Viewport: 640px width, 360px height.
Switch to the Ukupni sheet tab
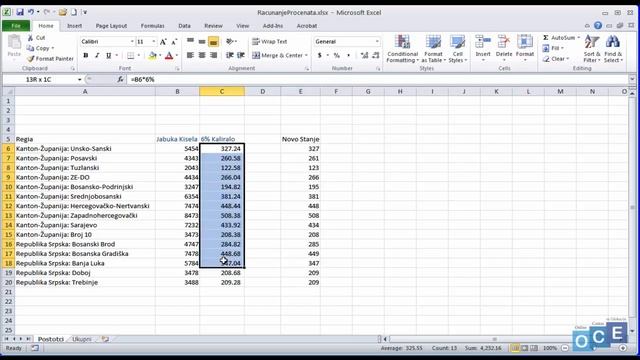tap(82, 339)
